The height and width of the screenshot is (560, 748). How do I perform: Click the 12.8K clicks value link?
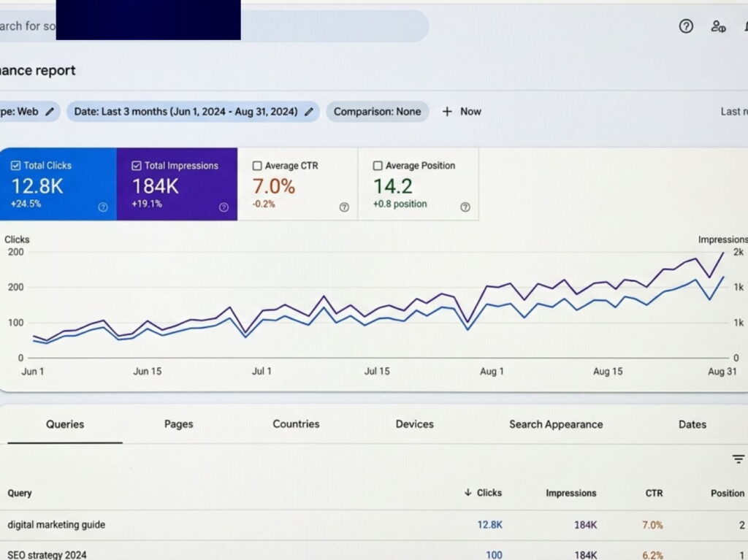pos(490,525)
